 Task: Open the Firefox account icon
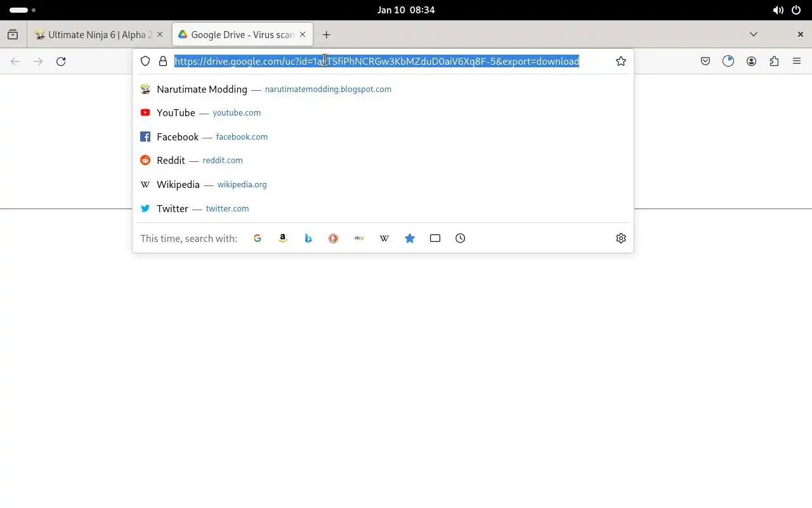751,61
